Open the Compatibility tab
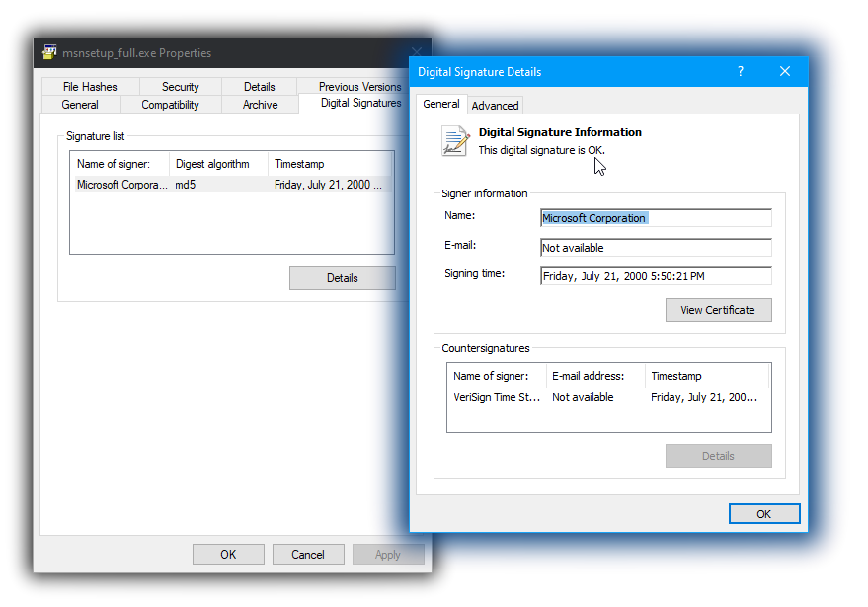Screen dimensions: 868x607 coord(170,105)
